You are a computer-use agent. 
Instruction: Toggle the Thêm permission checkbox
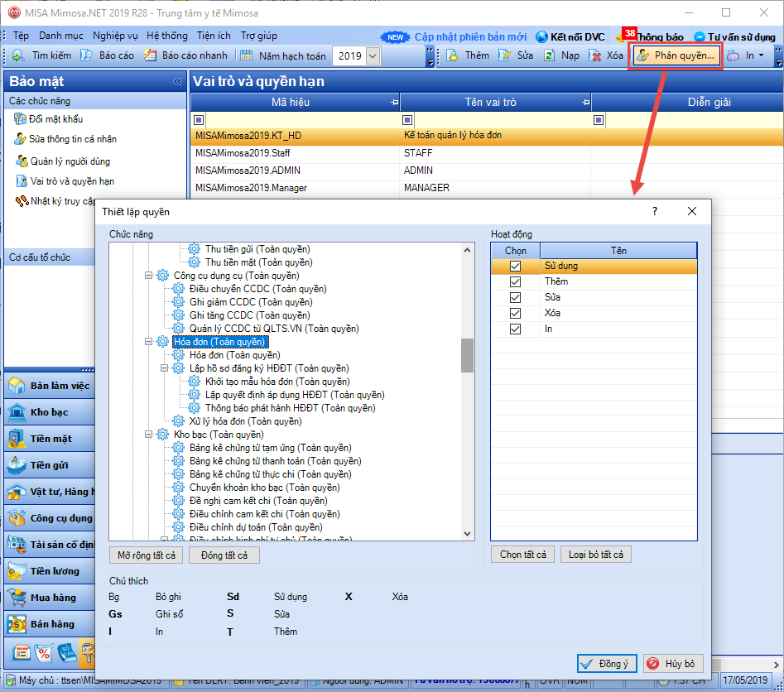pos(515,281)
